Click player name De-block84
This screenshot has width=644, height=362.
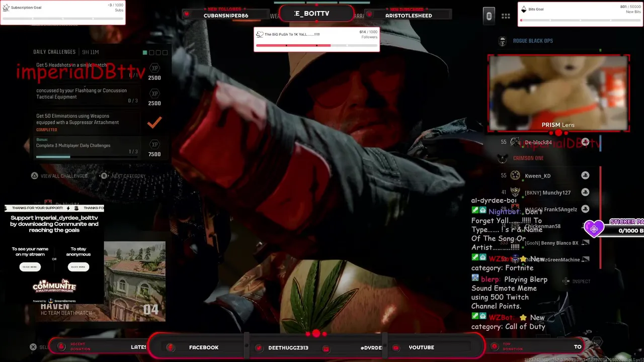pyautogui.click(x=538, y=142)
